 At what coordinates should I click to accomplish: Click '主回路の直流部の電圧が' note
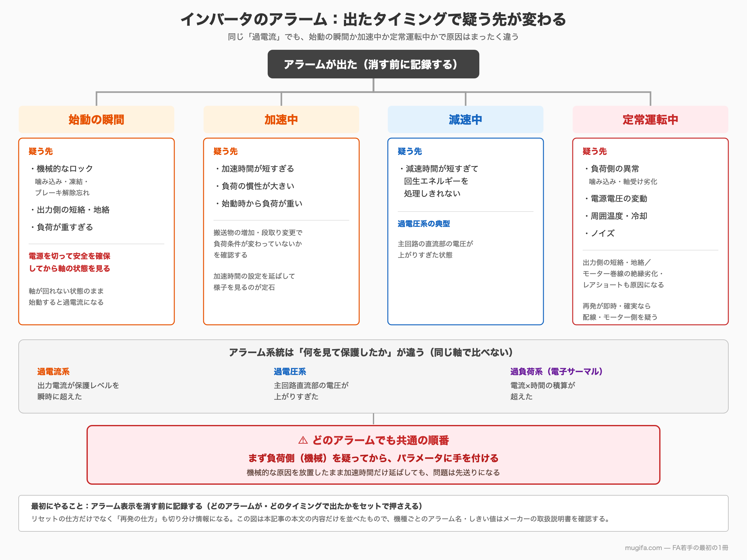point(435,244)
